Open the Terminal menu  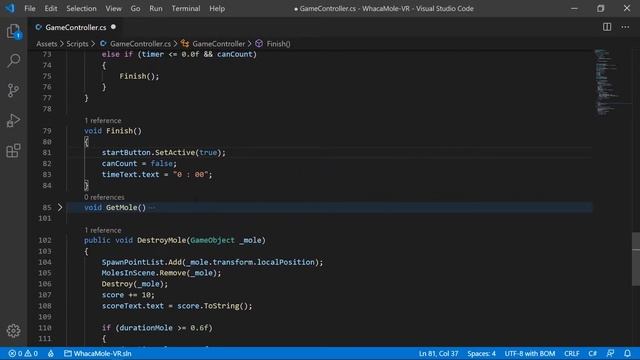[x=186, y=8]
